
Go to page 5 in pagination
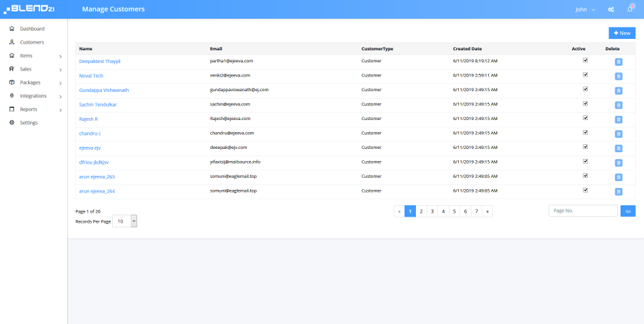point(454,211)
